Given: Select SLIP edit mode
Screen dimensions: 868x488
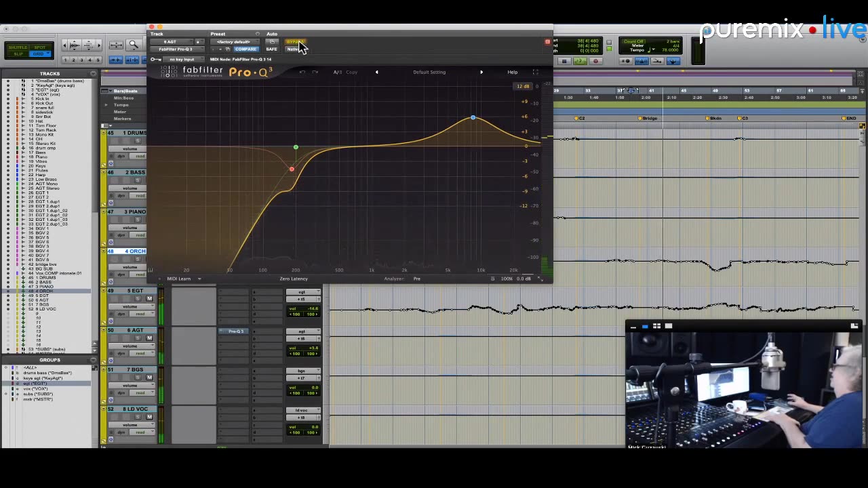Looking at the screenshot, I should coord(18,54).
